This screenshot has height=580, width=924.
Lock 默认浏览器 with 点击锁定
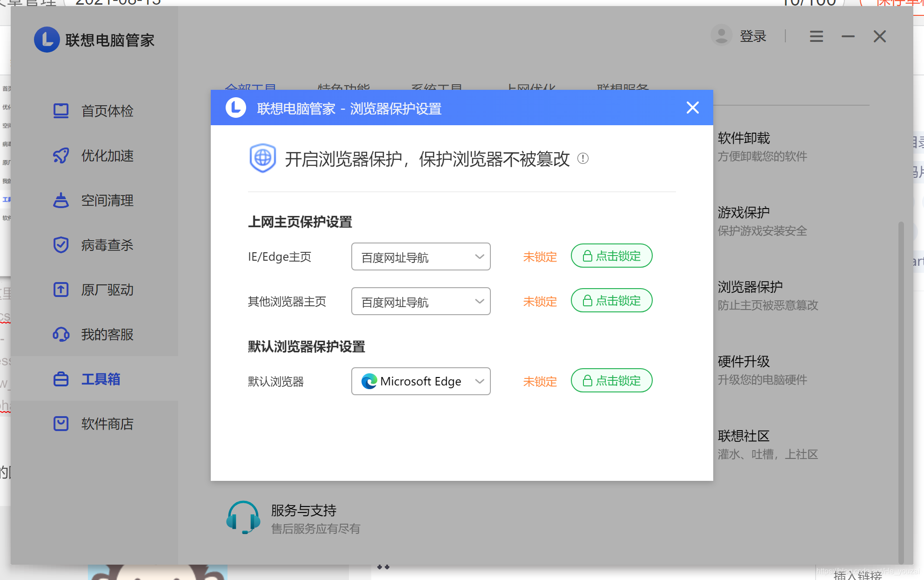612,380
